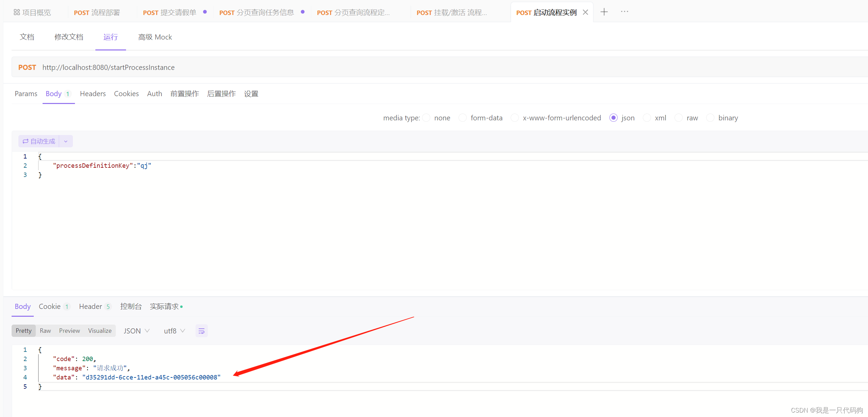Open the more tabs ellipsis menu
The width and height of the screenshot is (868, 417).
[x=624, y=12]
